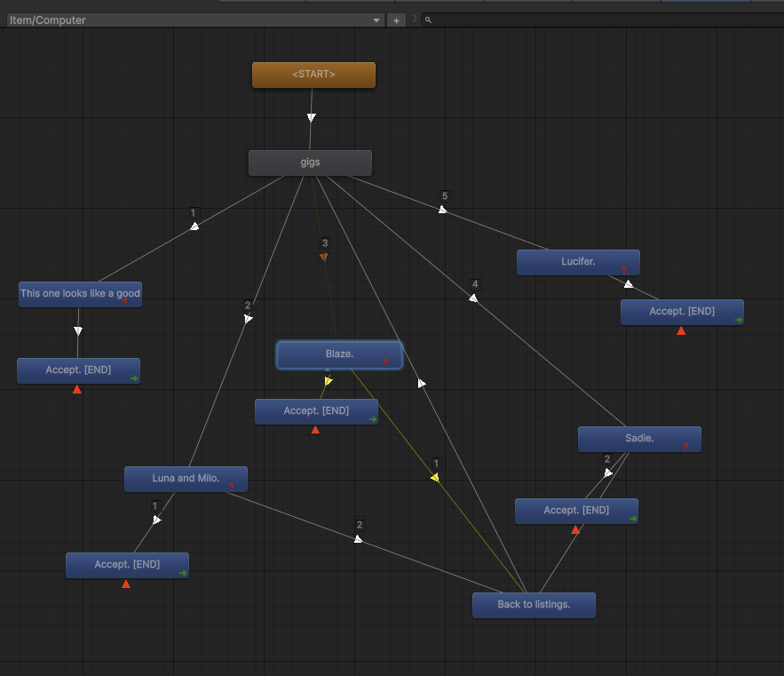Select the Luna and Milo. node
784x676 pixels.
point(186,479)
